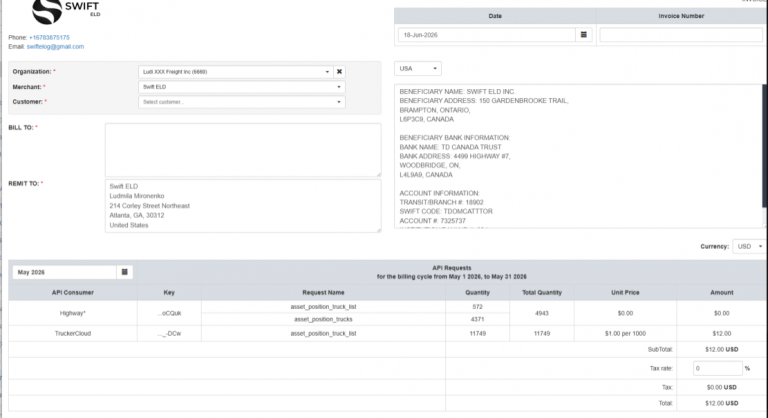
Task: Click the Invoice Number header label
Action: pyautogui.click(x=681, y=16)
